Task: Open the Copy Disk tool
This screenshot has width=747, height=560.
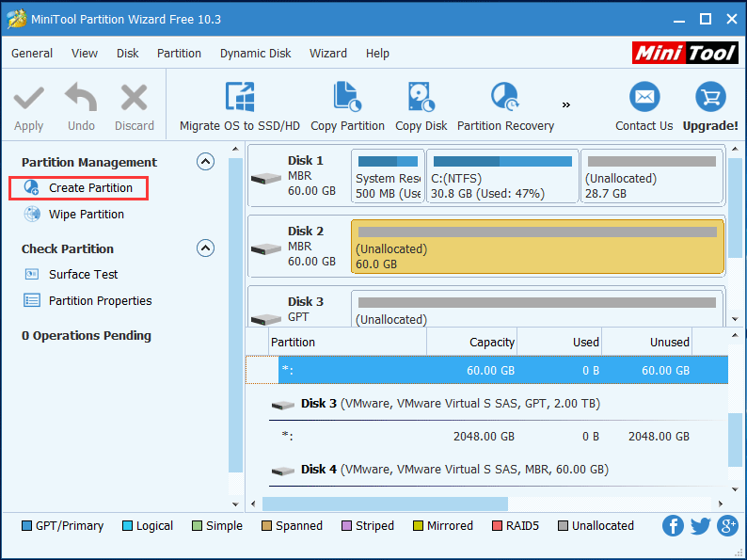Action: click(x=421, y=107)
